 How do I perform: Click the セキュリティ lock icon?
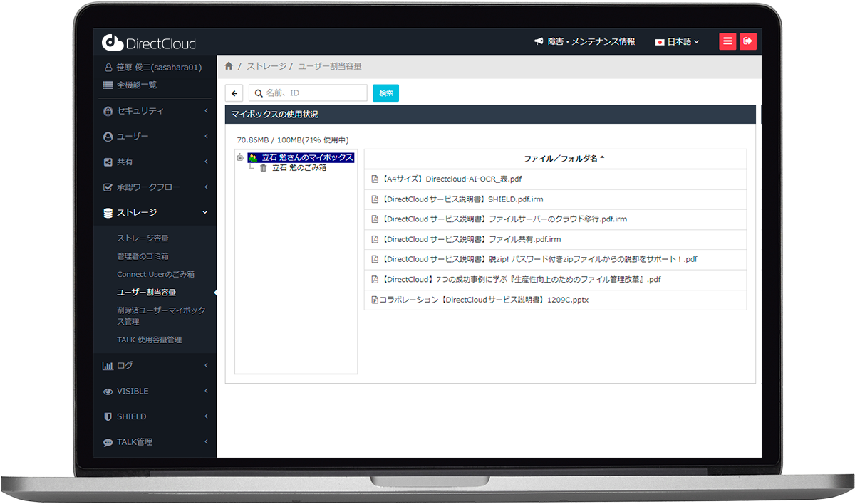click(x=108, y=111)
